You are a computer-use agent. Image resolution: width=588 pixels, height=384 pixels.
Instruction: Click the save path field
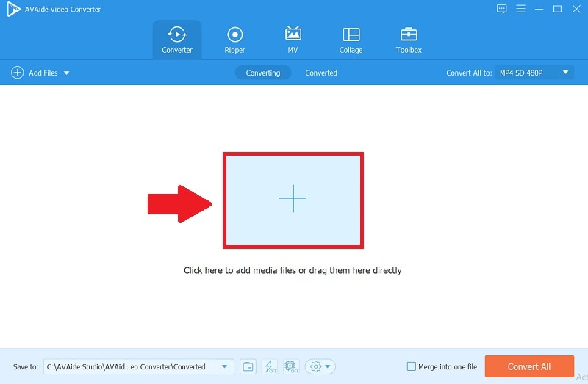[129, 366]
